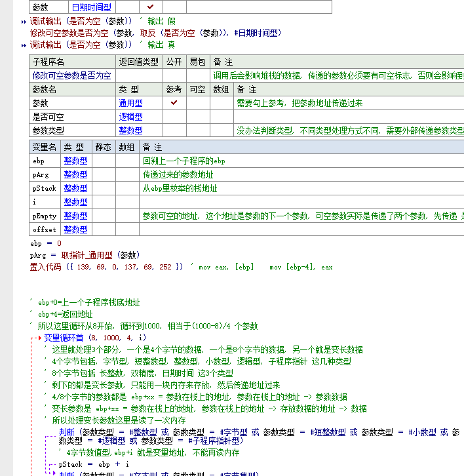Select parameter name 是否可空
The image size is (464, 476).
click(48, 117)
